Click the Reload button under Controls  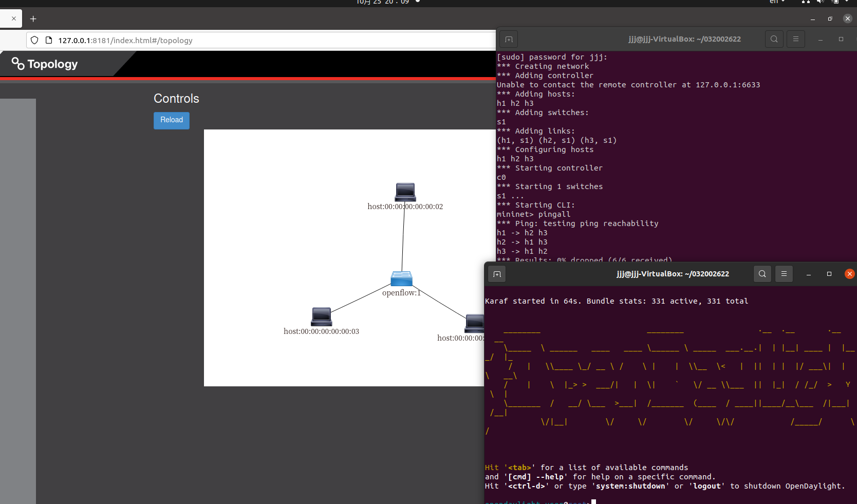point(172,120)
